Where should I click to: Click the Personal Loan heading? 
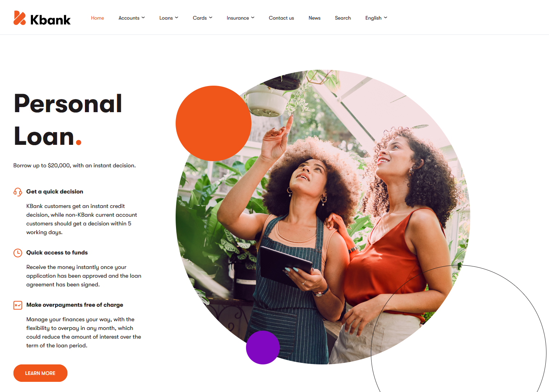[x=68, y=120]
